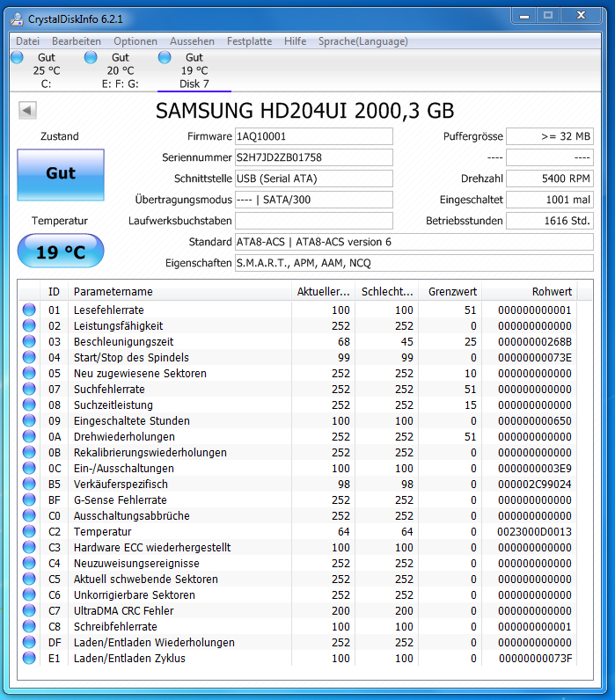Click the status icon for Laden/Entladen Zyklus
The image size is (615, 700).
click(x=29, y=658)
